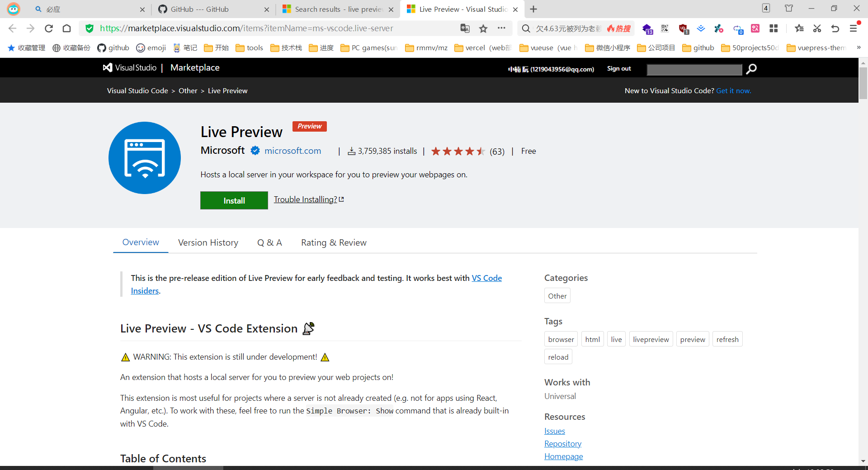Open the favorites list star icon
Image resolution: width=868 pixels, height=470 pixels.
(799, 28)
